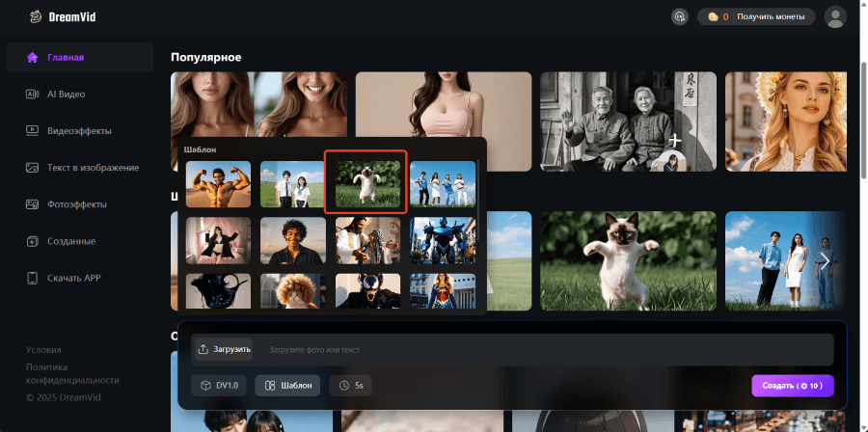
Task: Select the blue robot template
Action: pos(443,241)
